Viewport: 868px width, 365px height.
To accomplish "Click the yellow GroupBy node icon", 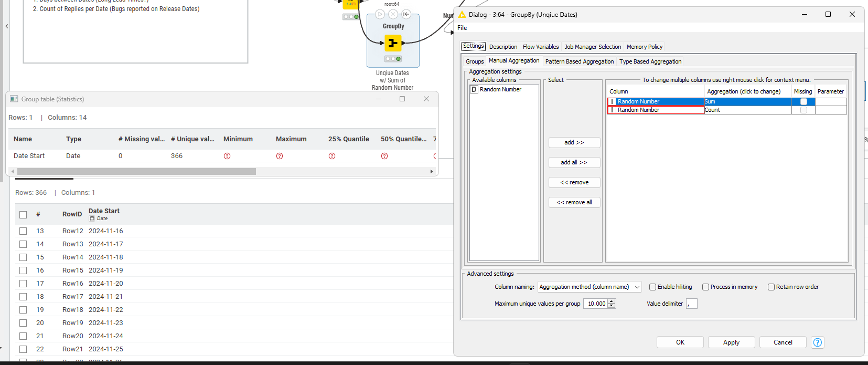I will [x=393, y=43].
